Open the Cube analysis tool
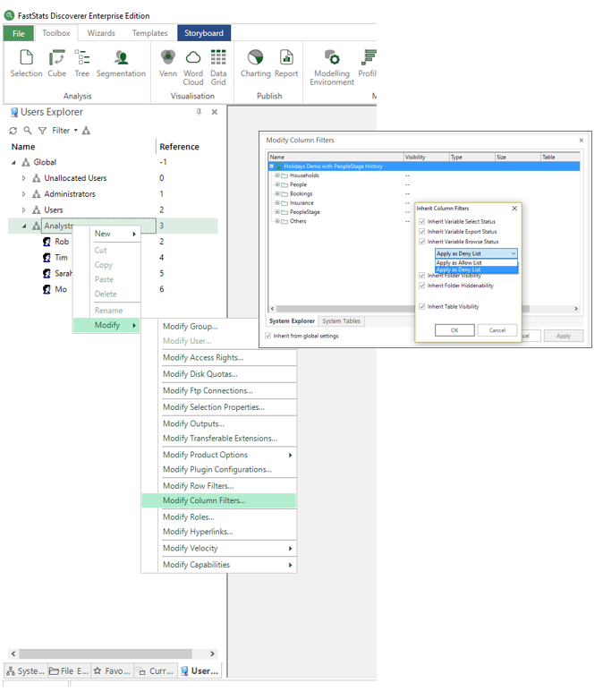 click(x=56, y=64)
